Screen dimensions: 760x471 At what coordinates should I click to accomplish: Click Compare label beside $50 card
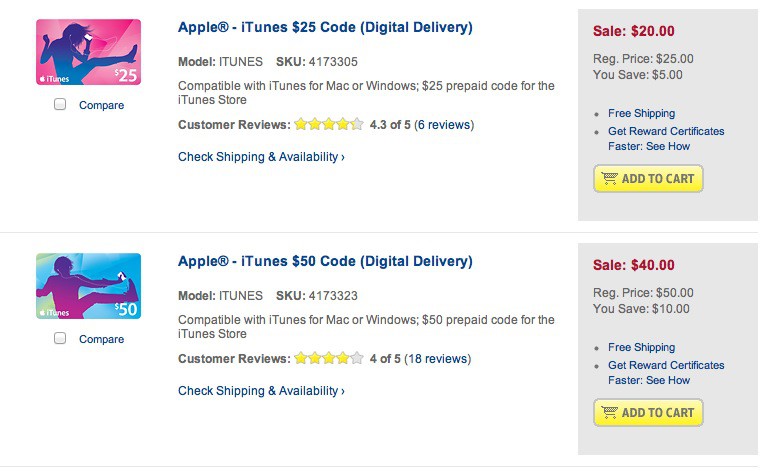[x=101, y=339]
